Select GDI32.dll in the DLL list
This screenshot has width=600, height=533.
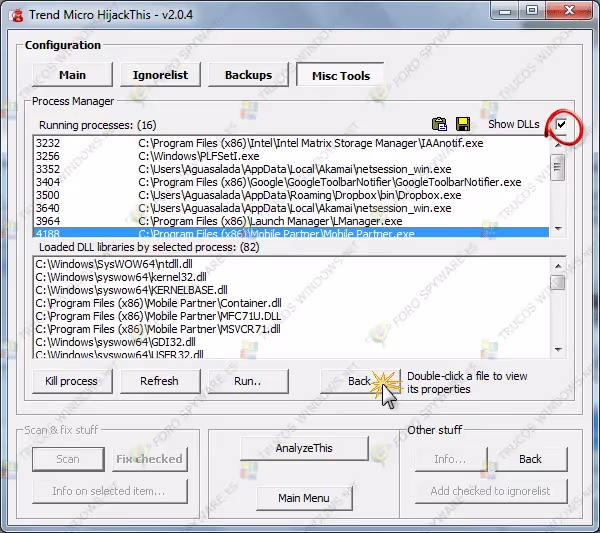[291, 342]
